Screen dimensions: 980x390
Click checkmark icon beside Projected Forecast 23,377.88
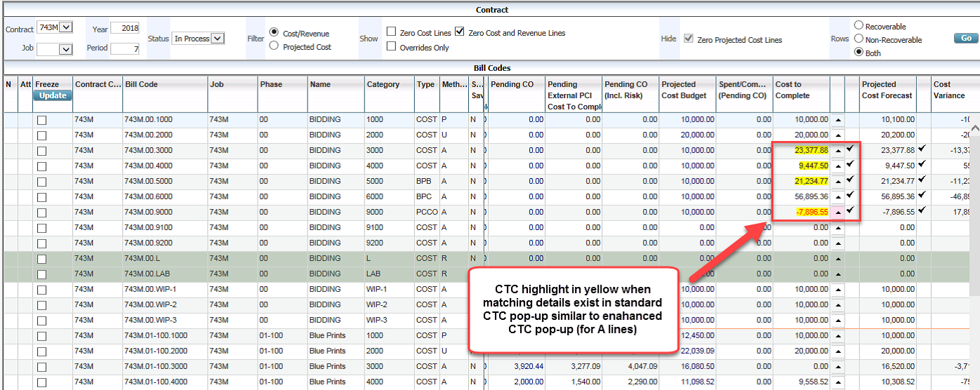point(922,149)
